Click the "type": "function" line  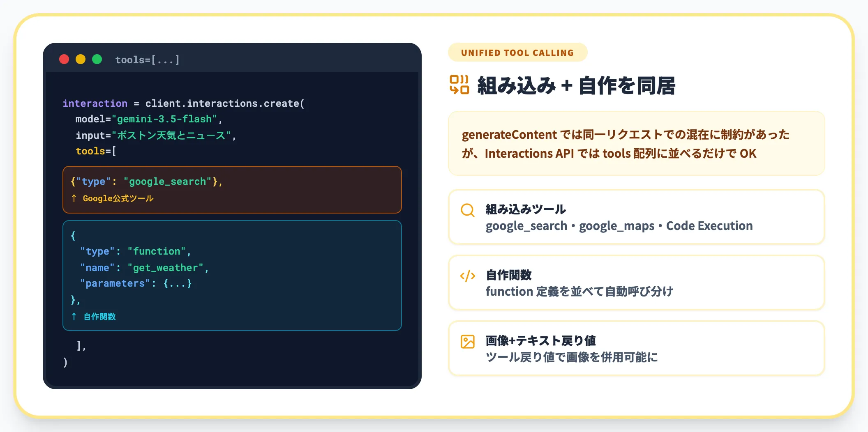tap(136, 251)
